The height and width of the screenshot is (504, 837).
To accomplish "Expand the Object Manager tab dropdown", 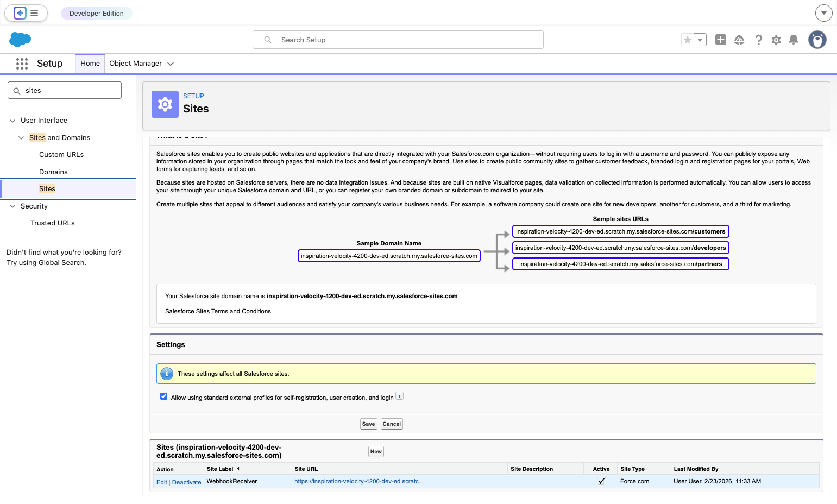I will click(171, 64).
